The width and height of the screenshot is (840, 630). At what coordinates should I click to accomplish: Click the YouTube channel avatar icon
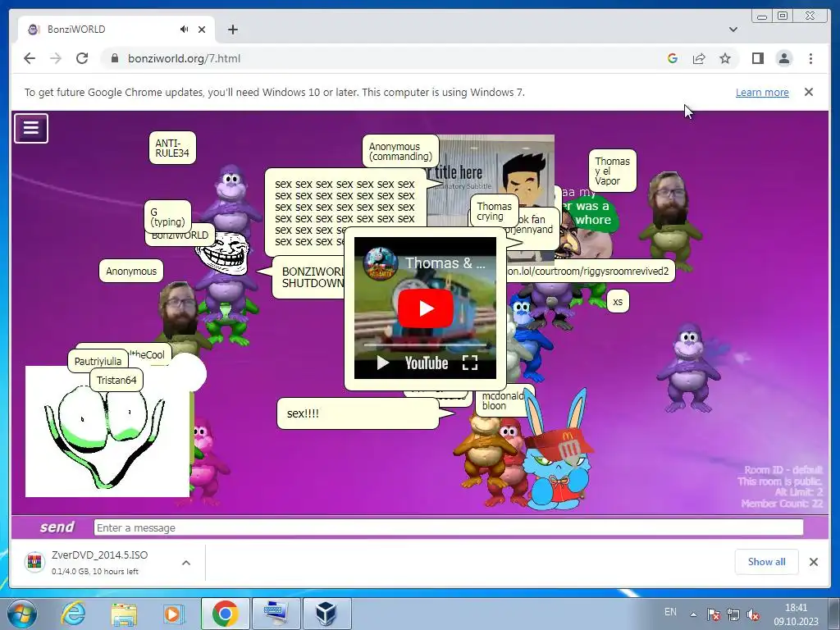[x=381, y=263]
